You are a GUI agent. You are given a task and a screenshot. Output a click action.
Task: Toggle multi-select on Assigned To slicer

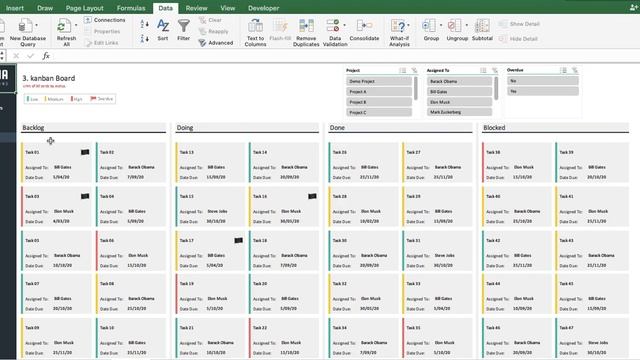click(483, 70)
